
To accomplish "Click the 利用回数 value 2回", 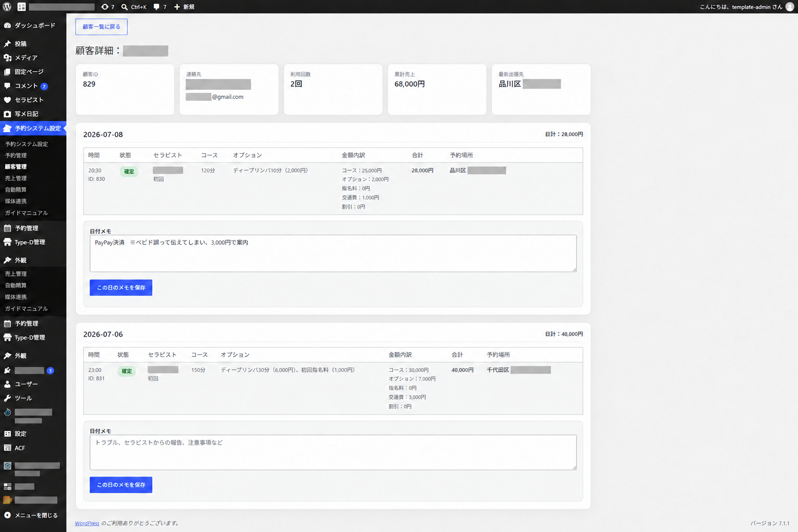I will click(296, 84).
